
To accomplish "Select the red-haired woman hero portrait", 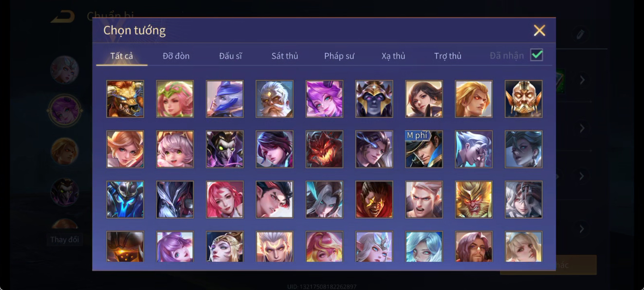I will tap(224, 199).
